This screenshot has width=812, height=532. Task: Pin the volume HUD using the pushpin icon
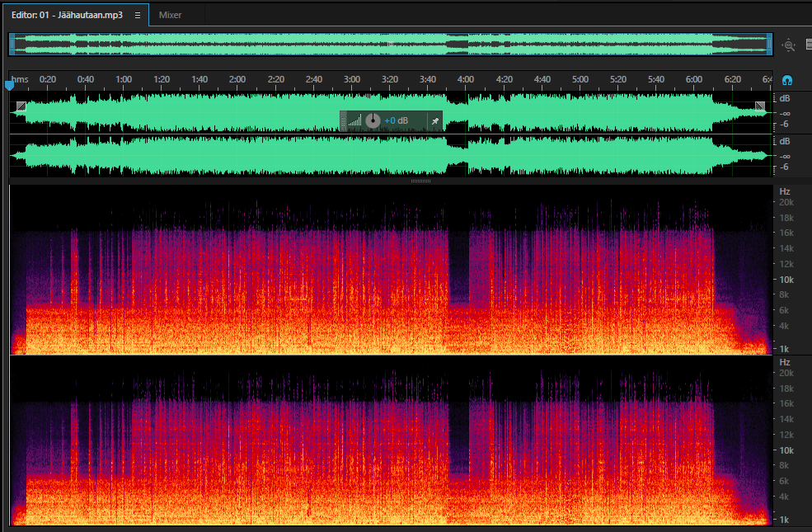pyautogui.click(x=435, y=121)
